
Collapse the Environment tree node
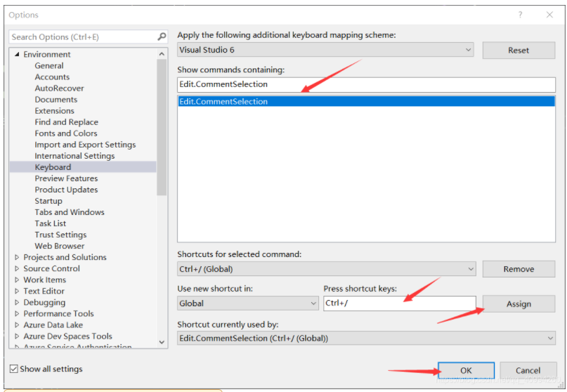point(17,55)
